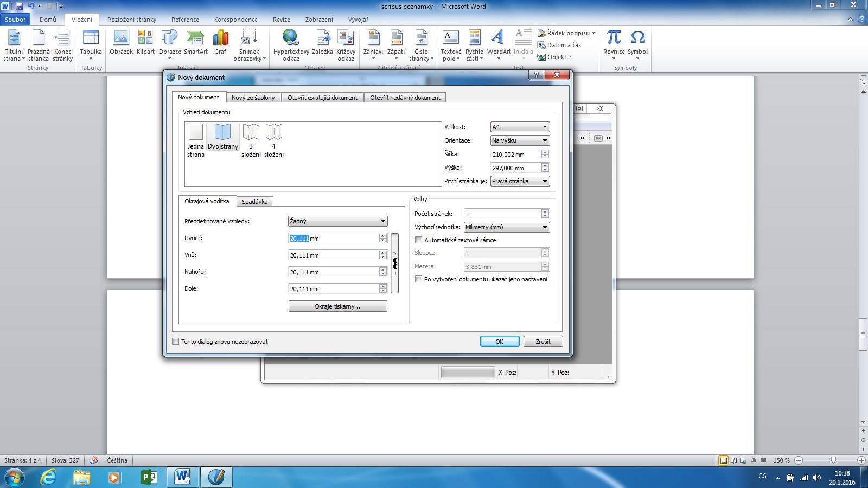Open Číslo stránky page number menu
Screen dimensions: 868x488
click(x=421, y=46)
